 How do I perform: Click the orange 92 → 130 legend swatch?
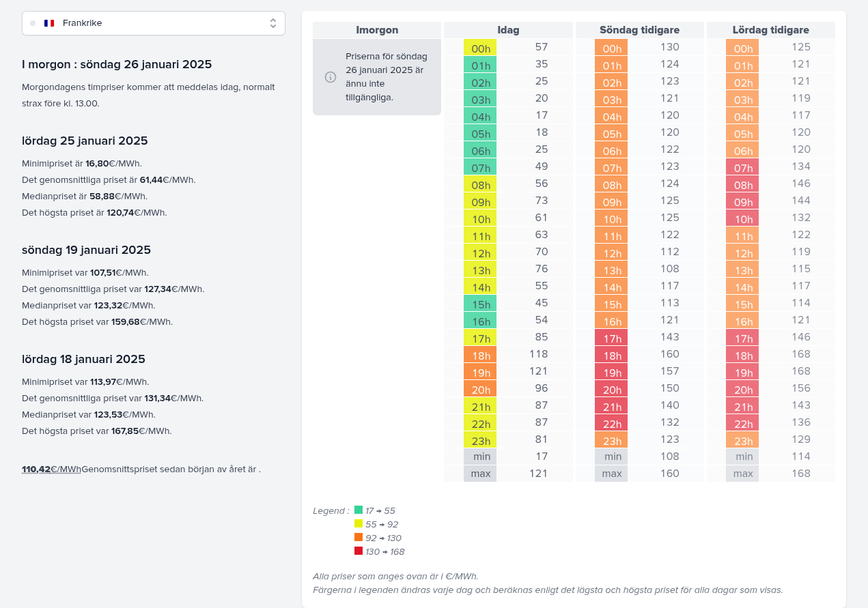359,537
